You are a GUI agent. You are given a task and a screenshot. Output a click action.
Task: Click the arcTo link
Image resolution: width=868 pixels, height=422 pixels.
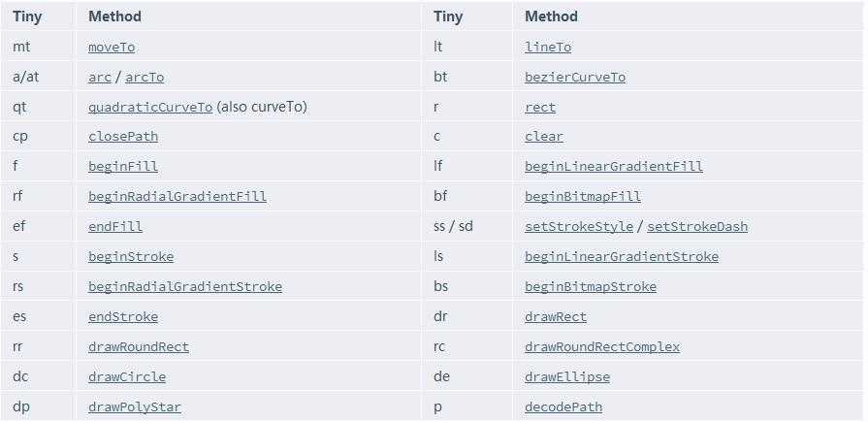pyautogui.click(x=145, y=78)
